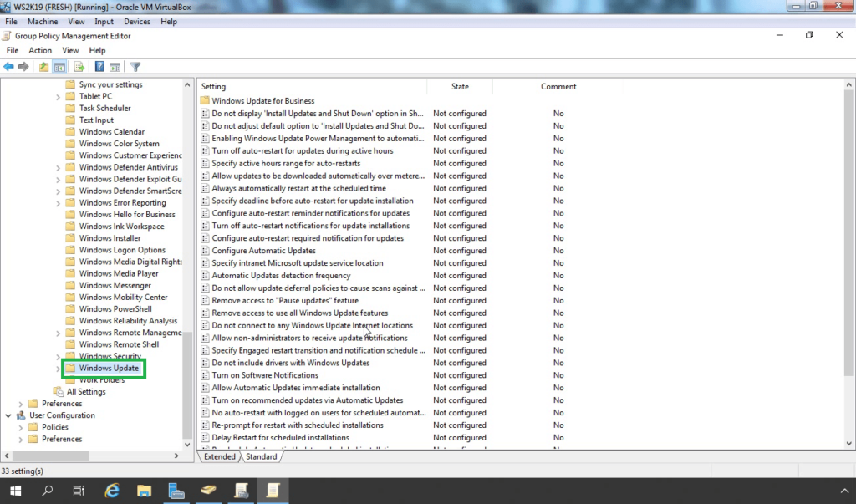Viewport: 856px width, 504px height.
Task: Open Server Manager from the taskbar
Action: click(x=176, y=491)
